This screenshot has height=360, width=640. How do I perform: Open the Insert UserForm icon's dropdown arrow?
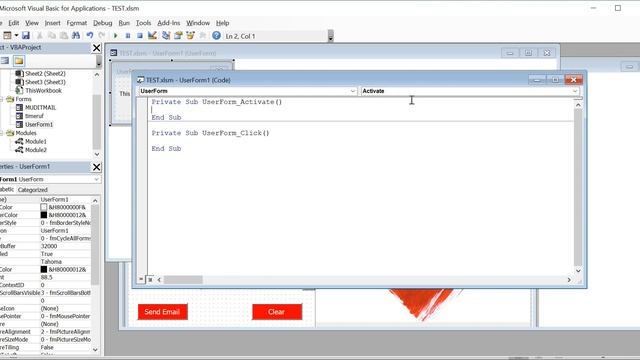click(x=16, y=36)
